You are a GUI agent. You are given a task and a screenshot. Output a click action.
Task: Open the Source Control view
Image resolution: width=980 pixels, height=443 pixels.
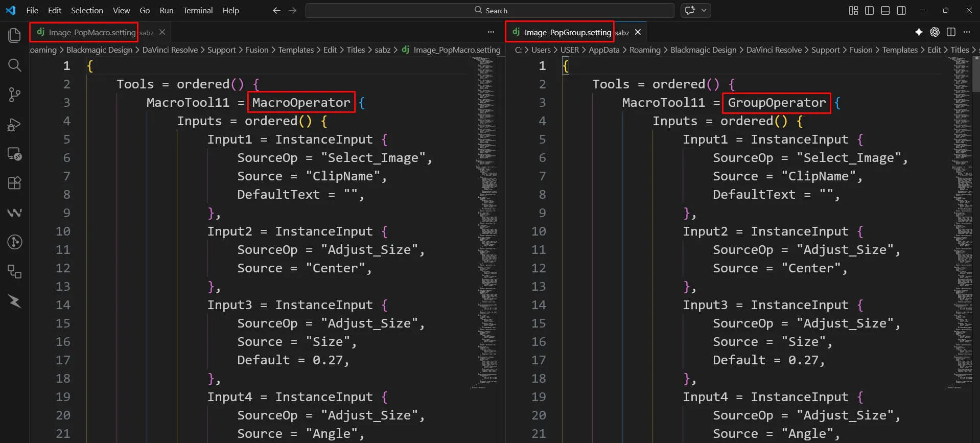tap(14, 95)
